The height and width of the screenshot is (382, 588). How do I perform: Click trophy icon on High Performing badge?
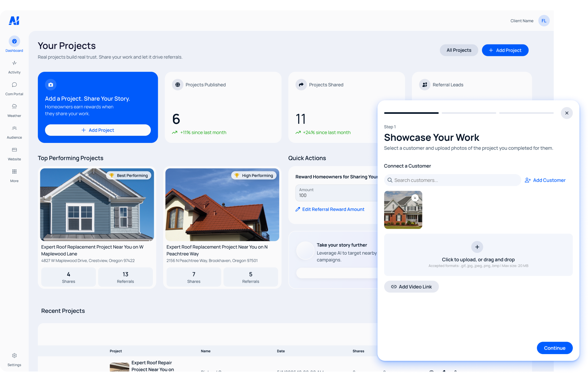click(237, 175)
